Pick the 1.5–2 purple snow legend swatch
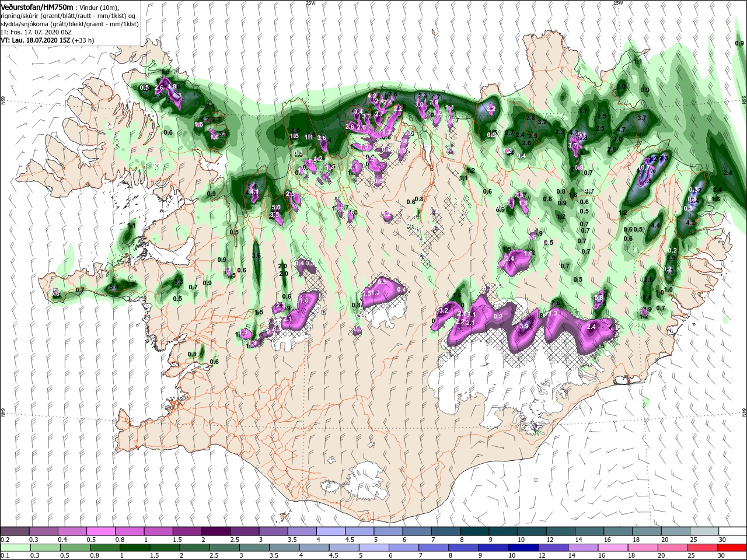The height and width of the screenshot is (560, 747). click(x=187, y=531)
